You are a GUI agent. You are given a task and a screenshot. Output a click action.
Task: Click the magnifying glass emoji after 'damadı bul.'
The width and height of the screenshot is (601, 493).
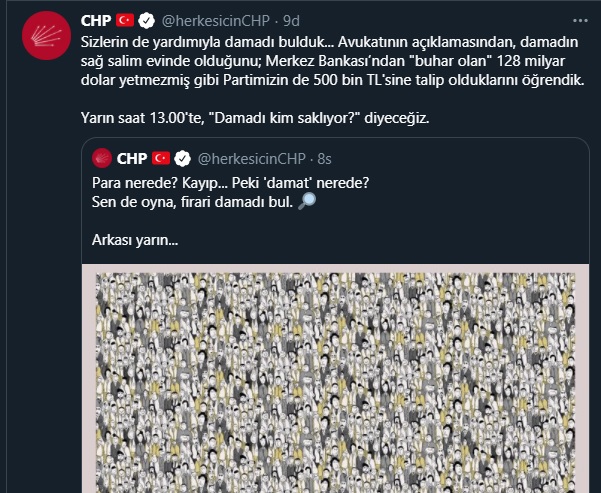[307, 201]
